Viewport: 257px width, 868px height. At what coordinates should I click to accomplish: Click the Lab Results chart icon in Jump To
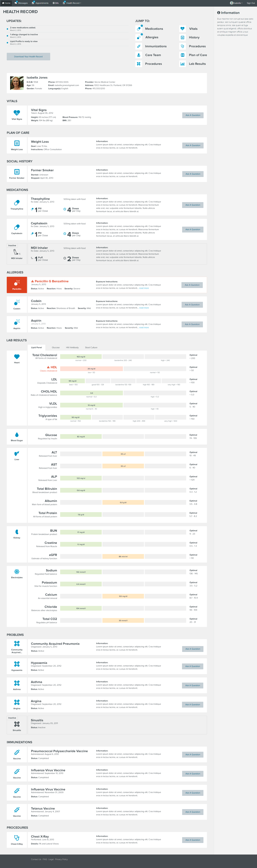182,64
